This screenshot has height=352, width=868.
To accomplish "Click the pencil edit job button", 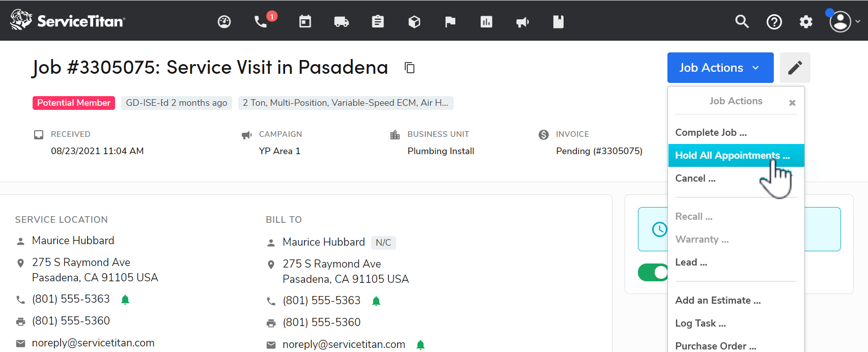I will (x=795, y=68).
